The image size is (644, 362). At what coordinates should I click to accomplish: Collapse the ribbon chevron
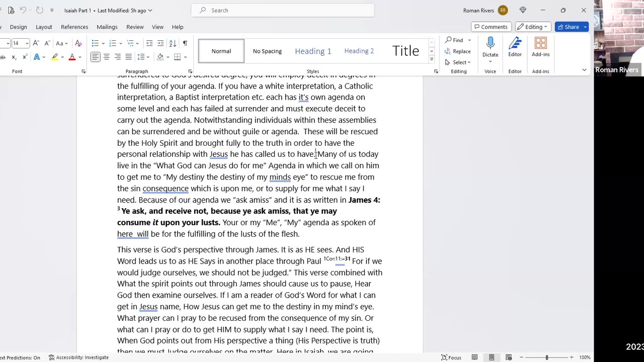pos(584,70)
